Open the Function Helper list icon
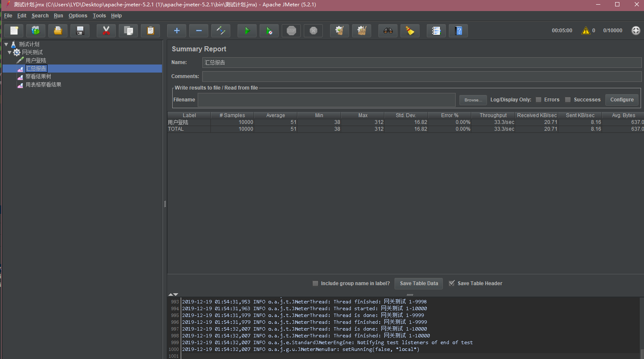This screenshot has width=644, height=359. (x=436, y=31)
